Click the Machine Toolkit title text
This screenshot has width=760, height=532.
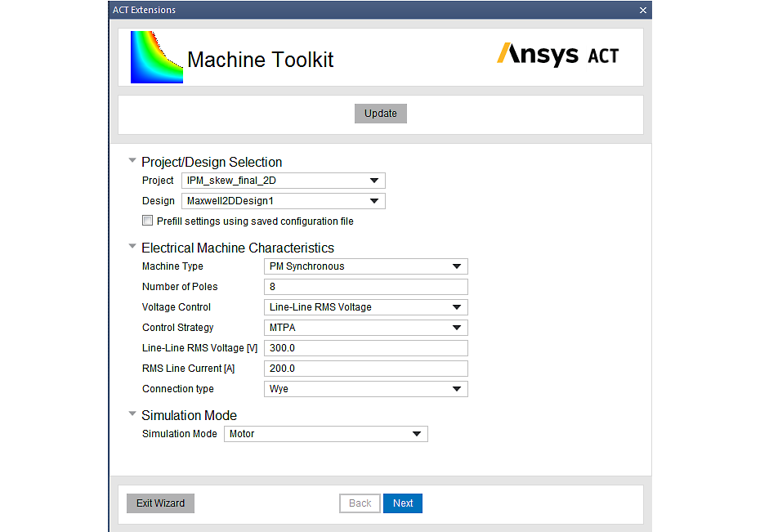click(x=261, y=60)
